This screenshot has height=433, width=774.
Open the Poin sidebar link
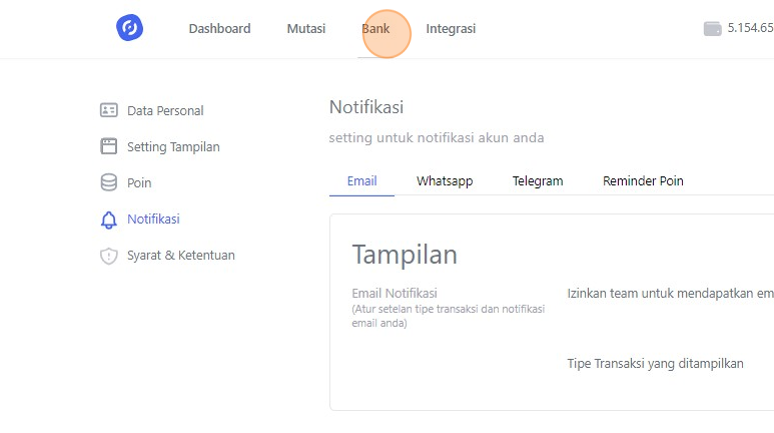(139, 183)
